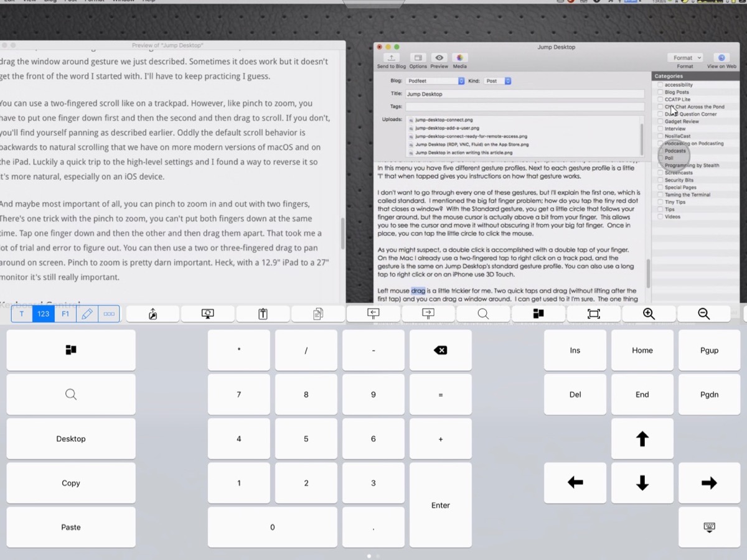
Task: Click the post editor's vertical scrollbar
Action: pyautogui.click(x=647, y=274)
